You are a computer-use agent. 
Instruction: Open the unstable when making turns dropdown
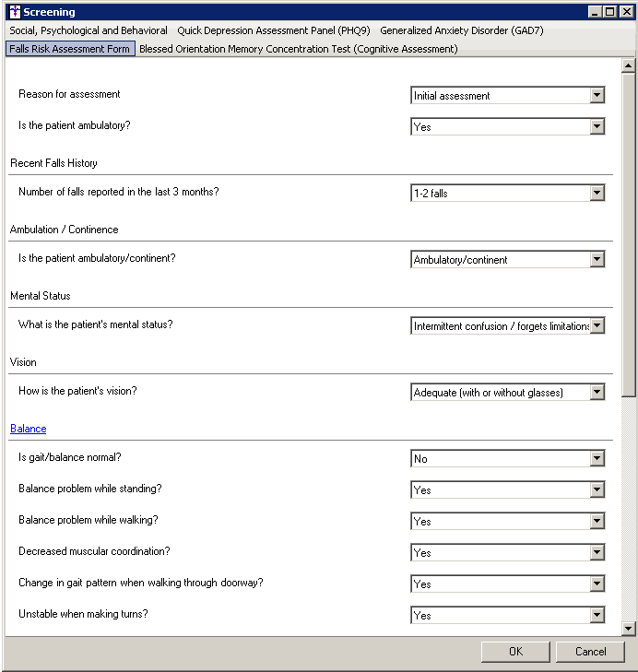(597, 615)
